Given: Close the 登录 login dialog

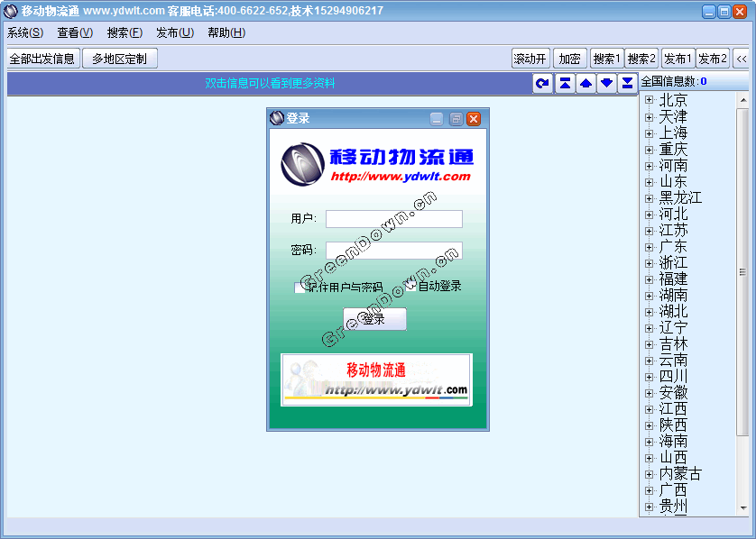Looking at the screenshot, I should coord(474,118).
